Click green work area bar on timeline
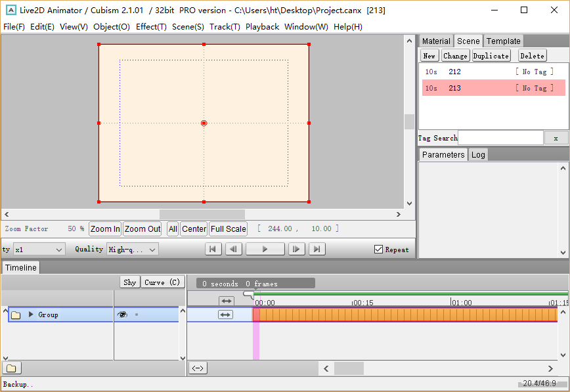This screenshot has height=392, width=570. point(411,293)
